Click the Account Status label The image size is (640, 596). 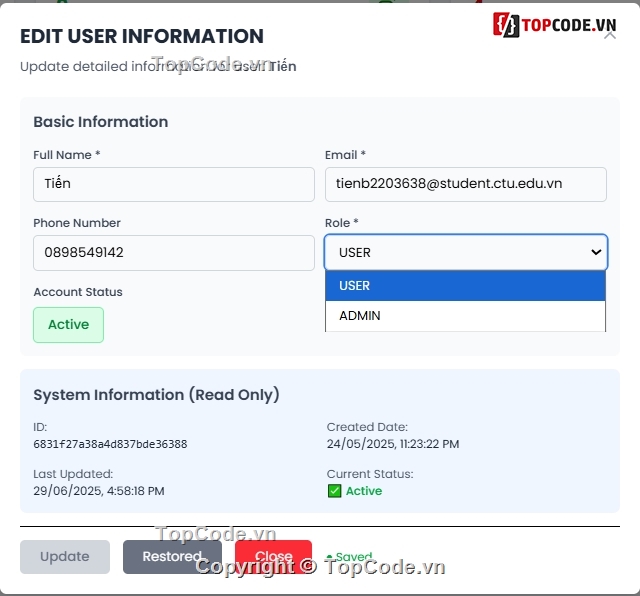pyautogui.click(x=78, y=292)
